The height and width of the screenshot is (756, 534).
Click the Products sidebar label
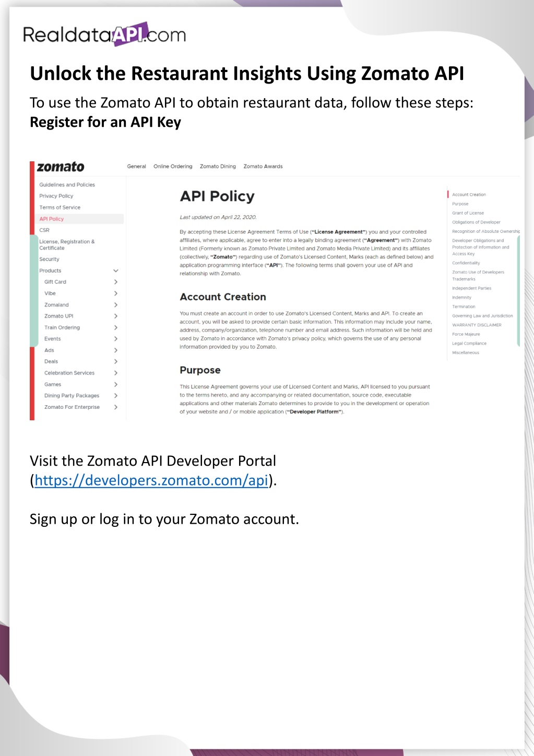tap(50, 271)
